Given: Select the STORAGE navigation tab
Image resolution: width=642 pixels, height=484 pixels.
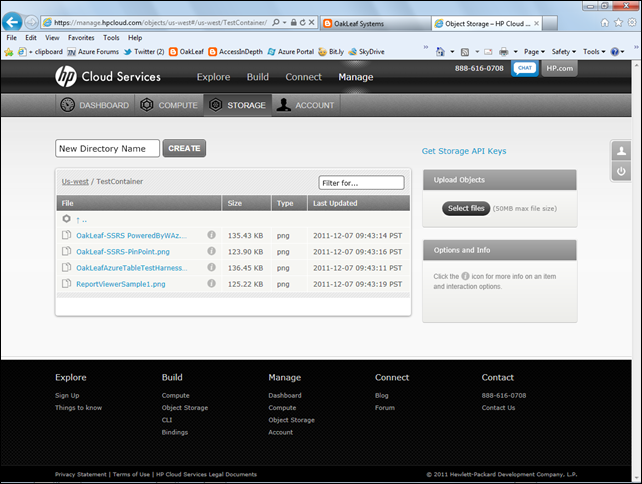Looking at the screenshot, I should point(237,105).
